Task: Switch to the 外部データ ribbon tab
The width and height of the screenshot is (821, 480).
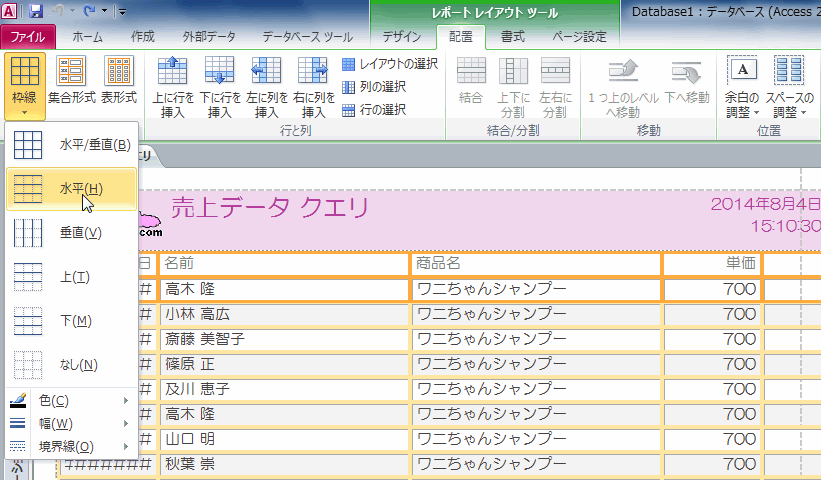Action: (x=209, y=37)
